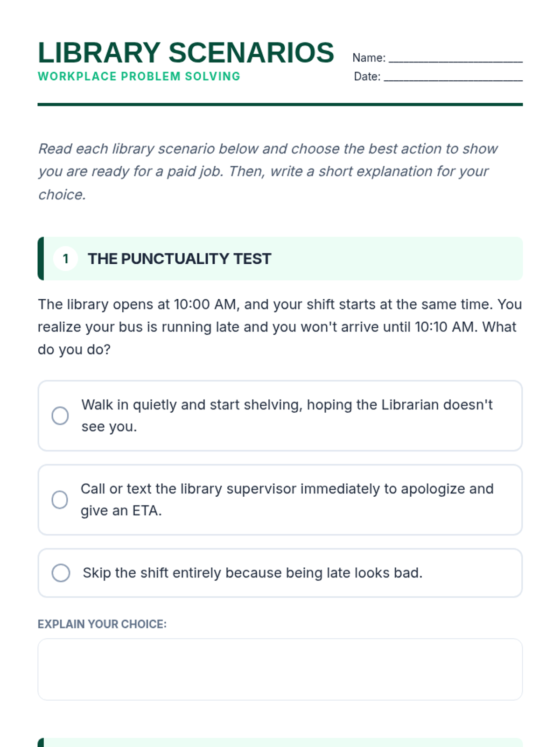Viewport: 560px width, 747px height.
Task: Choose the 'Call or text the library supervisor' radio button
Action: point(60,500)
